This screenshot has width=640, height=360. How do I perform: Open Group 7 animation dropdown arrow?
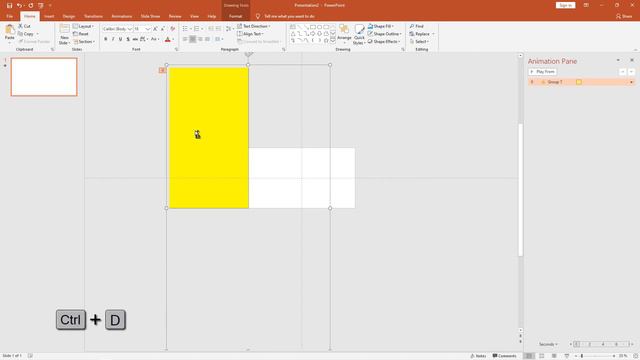(631, 82)
